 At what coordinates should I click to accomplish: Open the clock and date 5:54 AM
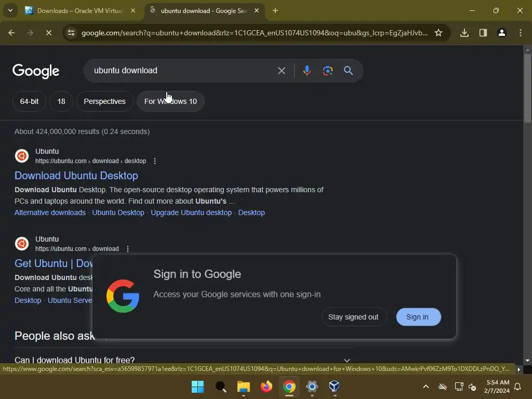point(497,387)
